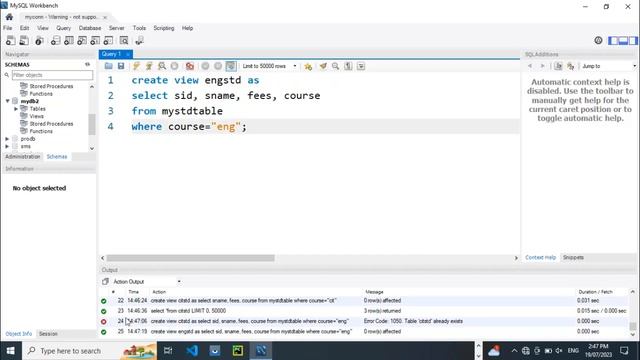The width and height of the screenshot is (640, 360).
Task: Open the Action Output dropdown
Action: pyautogui.click(x=147, y=282)
